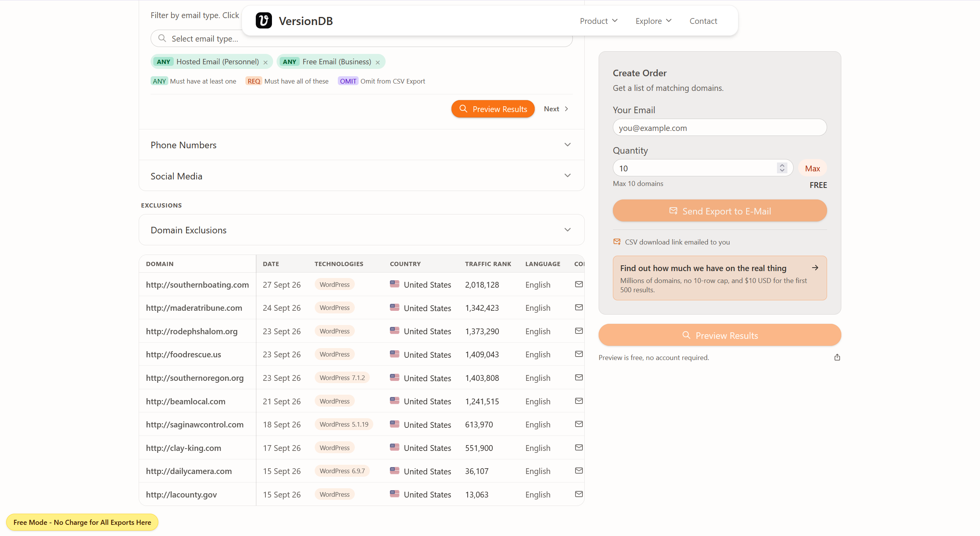Toggle ANY mode on Free Email (Business)

[x=289, y=62]
